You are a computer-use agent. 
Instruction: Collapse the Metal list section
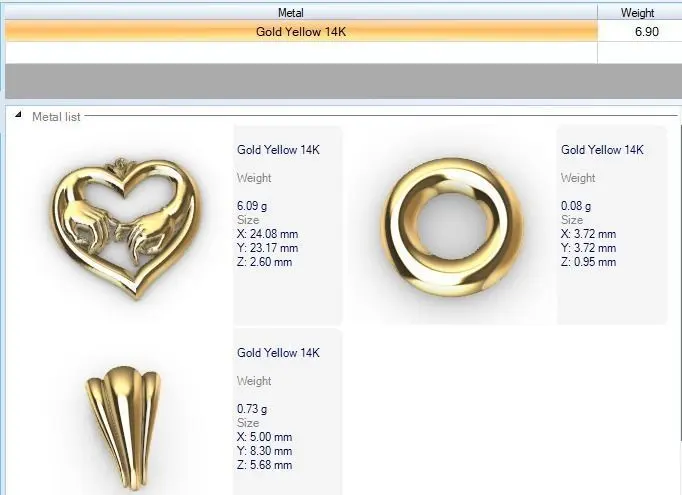[x=18, y=115]
